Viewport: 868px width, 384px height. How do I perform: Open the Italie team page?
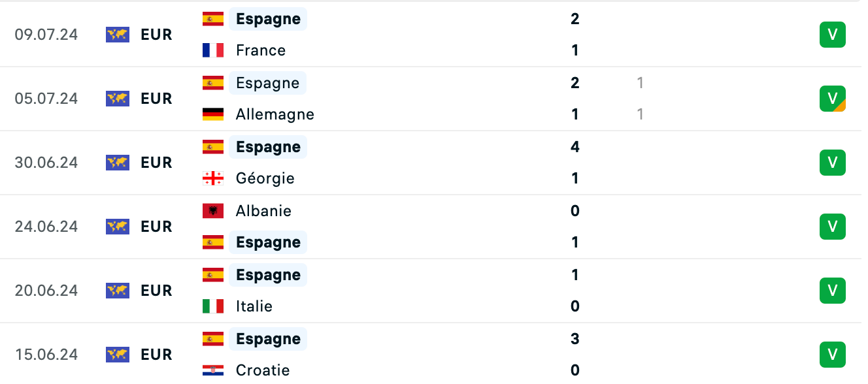click(254, 306)
